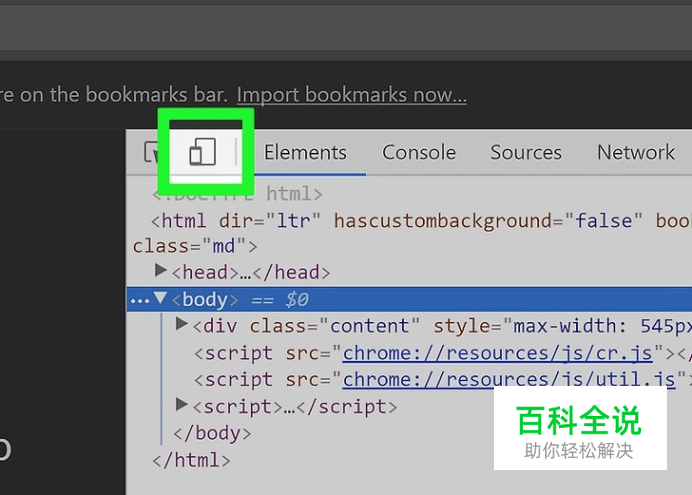
Task: Click the Import bookmarks now link
Action: 352,95
